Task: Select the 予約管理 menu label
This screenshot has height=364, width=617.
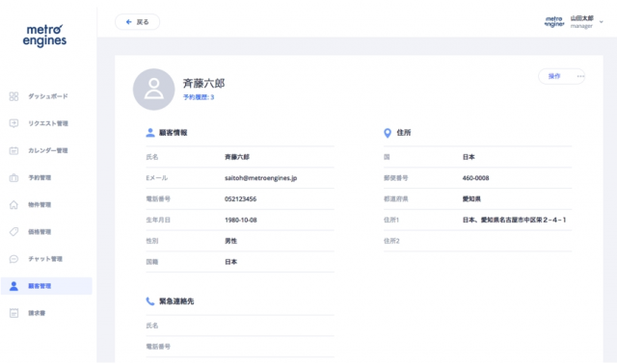Action: pyautogui.click(x=40, y=178)
